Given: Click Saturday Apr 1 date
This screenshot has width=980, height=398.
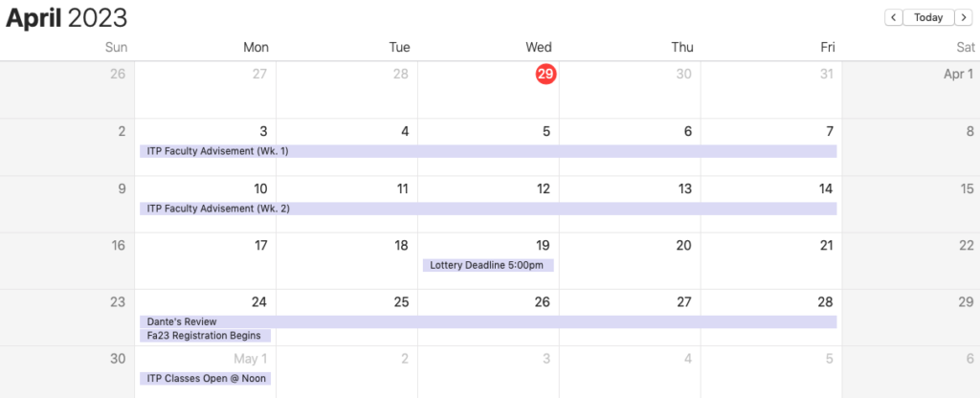Looking at the screenshot, I should pos(958,74).
